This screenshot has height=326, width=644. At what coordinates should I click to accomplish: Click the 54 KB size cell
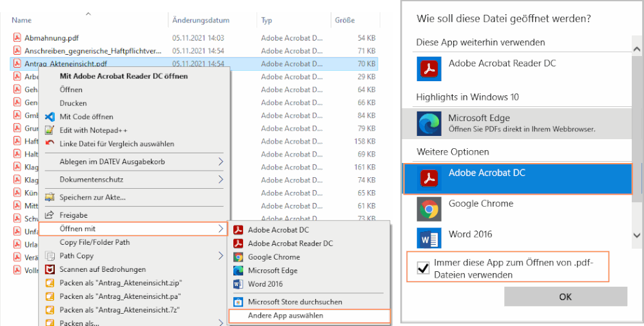click(x=366, y=38)
